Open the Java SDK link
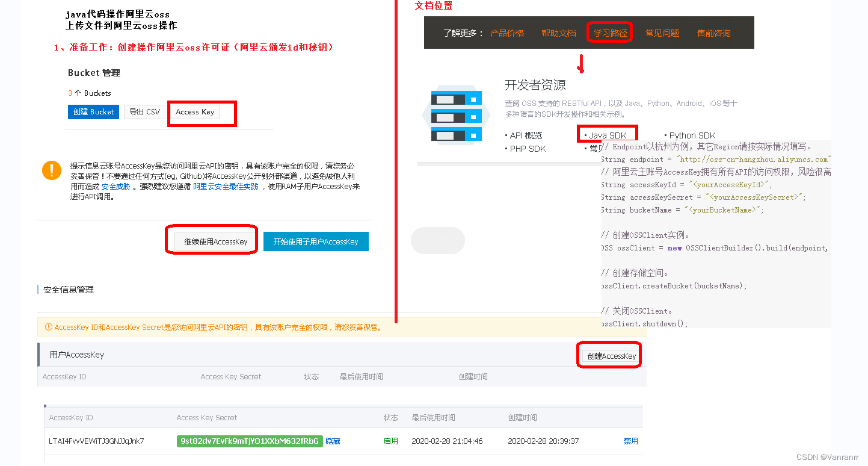The height and width of the screenshot is (466, 868). [x=608, y=135]
